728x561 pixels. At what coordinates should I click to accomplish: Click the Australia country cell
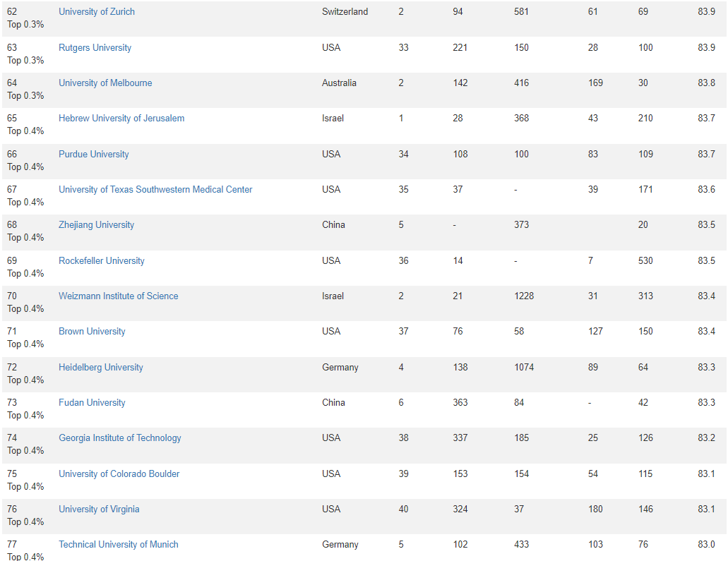pos(339,83)
